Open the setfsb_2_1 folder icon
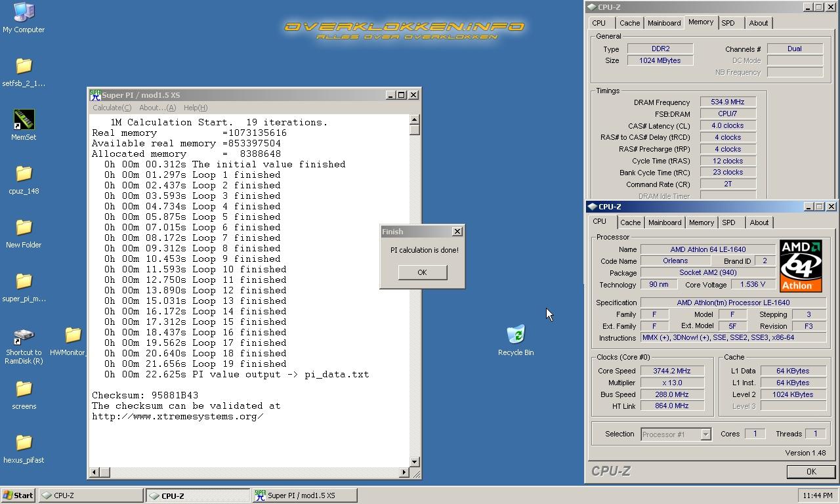 click(x=24, y=66)
